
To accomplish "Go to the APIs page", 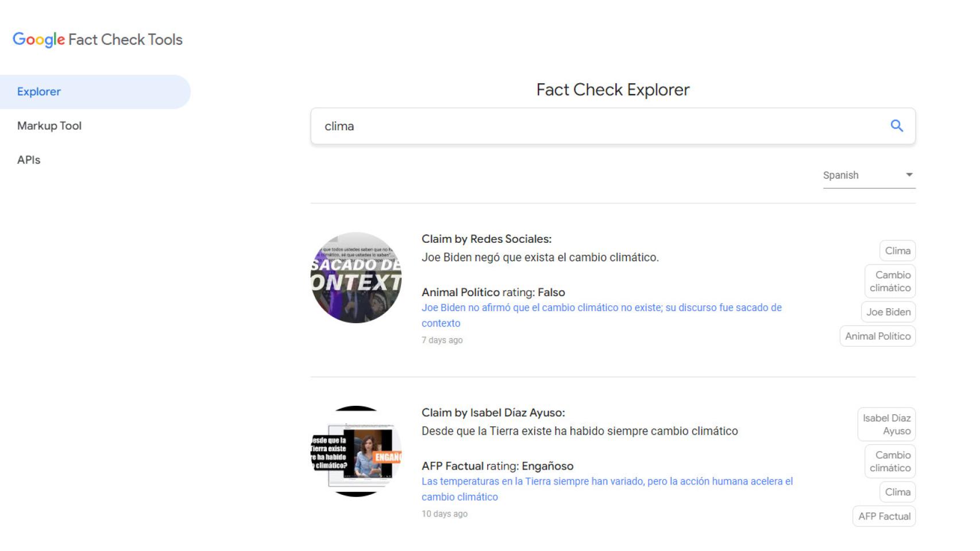I will [x=29, y=160].
